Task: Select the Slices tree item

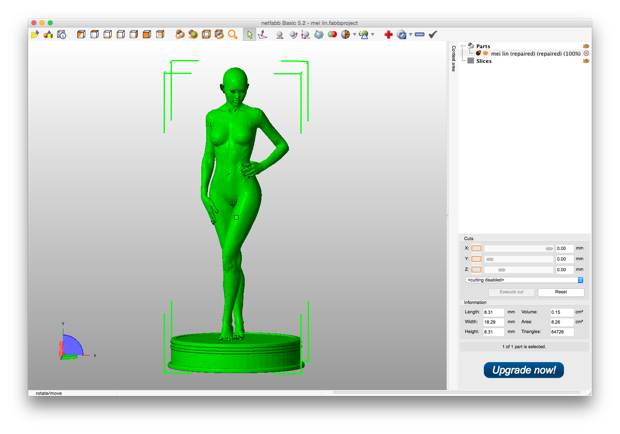Action: pyautogui.click(x=484, y=61)
